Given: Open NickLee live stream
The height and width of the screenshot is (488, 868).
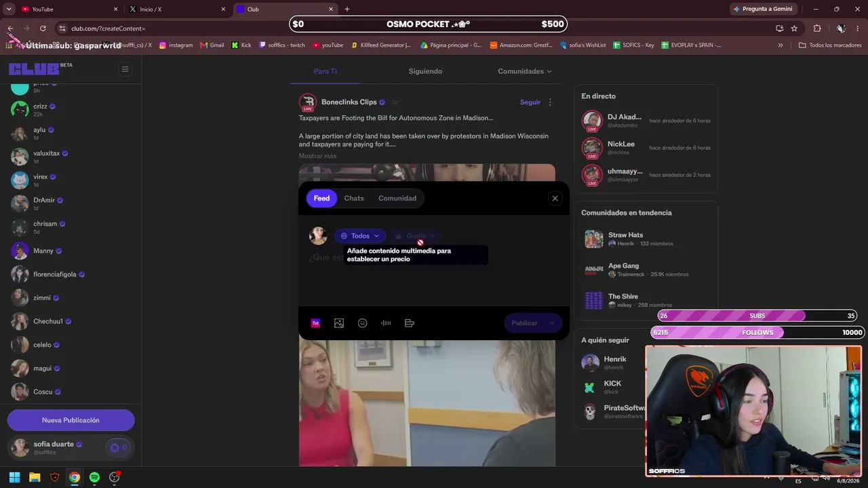Looking at the screenshot, I should [646, 148].
